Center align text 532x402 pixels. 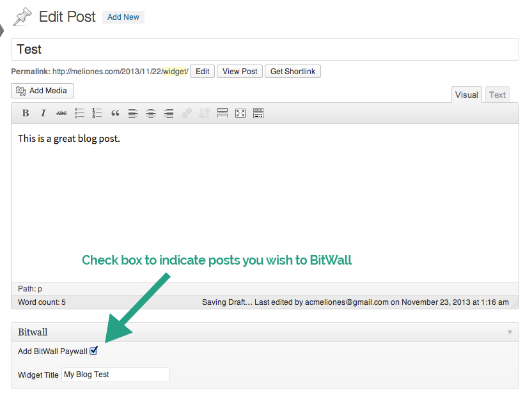point(151,113)
